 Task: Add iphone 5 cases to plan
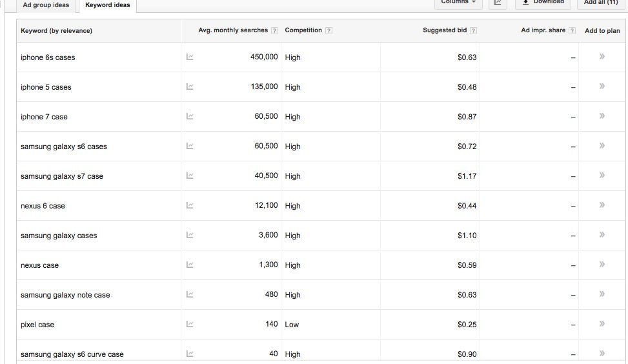(602, 86)
